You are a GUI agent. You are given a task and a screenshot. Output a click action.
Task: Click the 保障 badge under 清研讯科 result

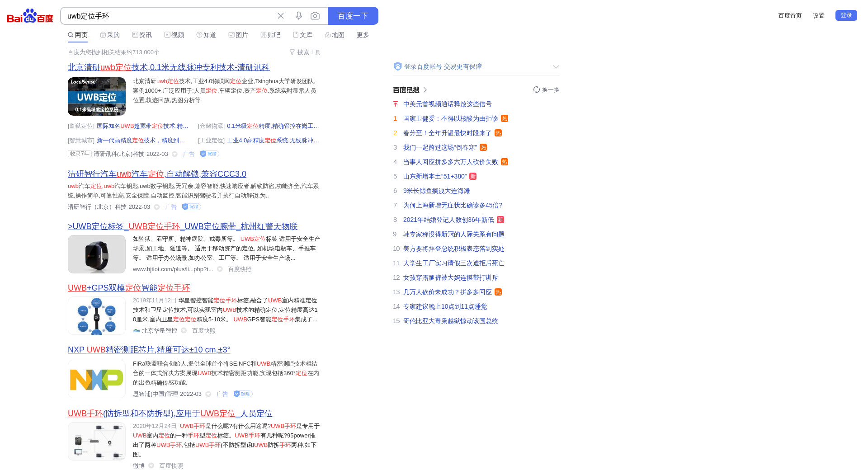coord(210,154)
